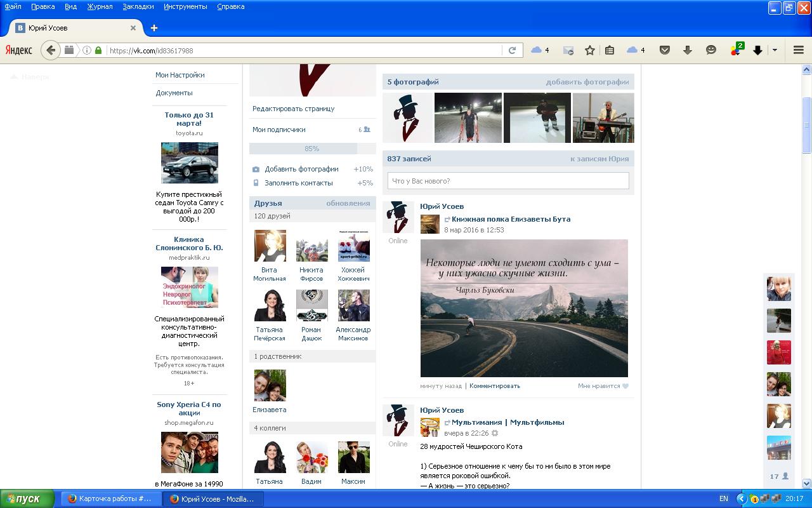
Task: Open the keyboard musician photo thumbnail
Action: click(x=603, y=117)
